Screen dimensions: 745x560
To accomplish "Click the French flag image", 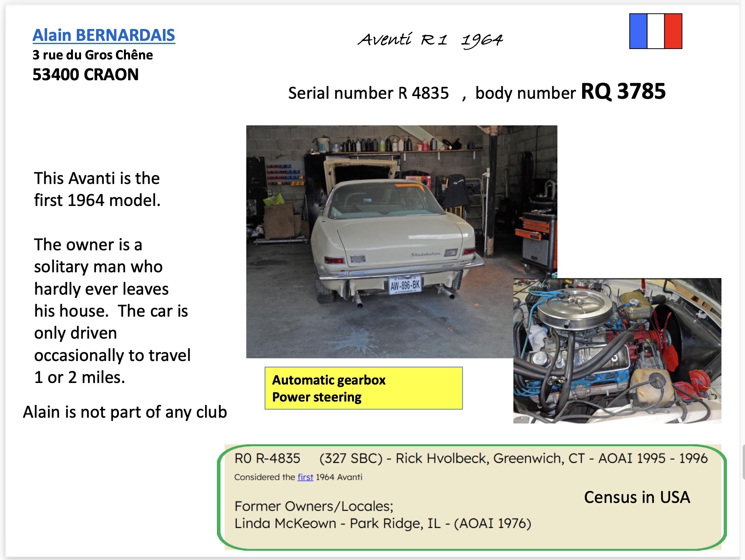I will pos(655,31).
